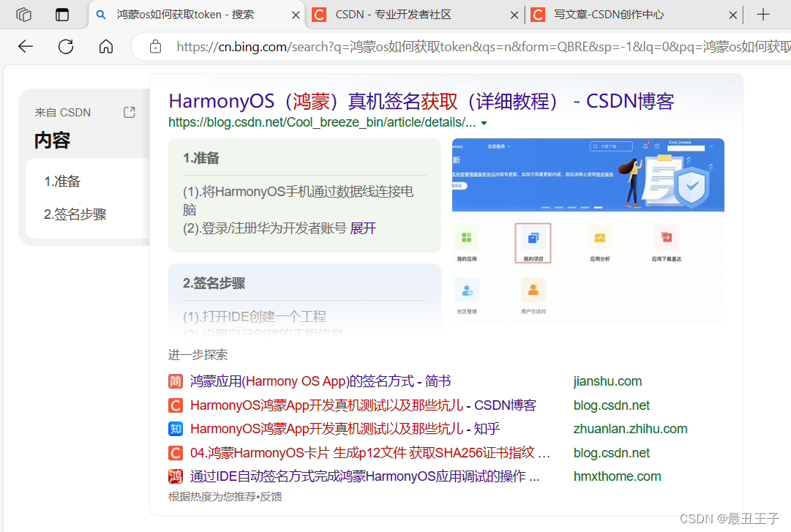Open the dropdown arrow after the blog.csdn.net URL
791x532 pixels.
pos(485,124)
